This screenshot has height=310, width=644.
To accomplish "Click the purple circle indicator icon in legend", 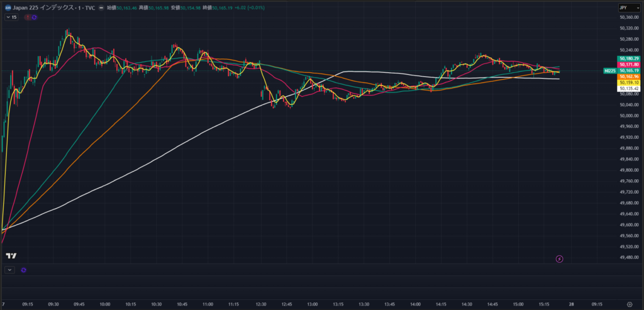I will [34, 18].
